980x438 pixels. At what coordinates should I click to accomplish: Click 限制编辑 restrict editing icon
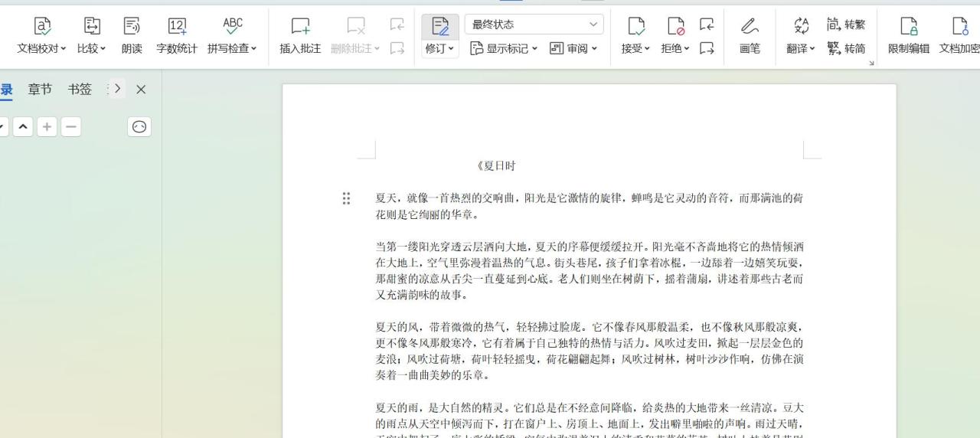(909, 36)
